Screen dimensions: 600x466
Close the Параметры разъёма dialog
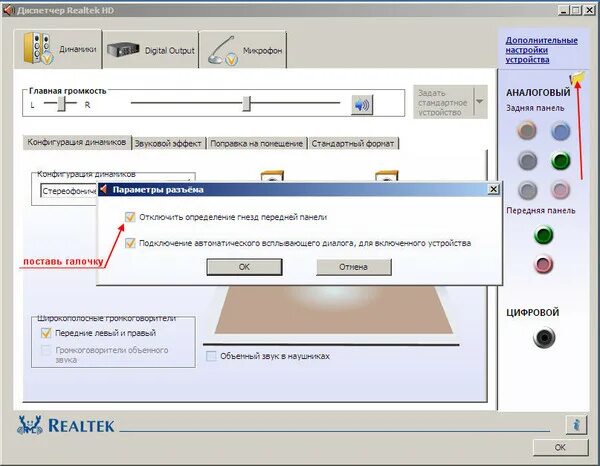pyautogui.click(x=493, y=189)
